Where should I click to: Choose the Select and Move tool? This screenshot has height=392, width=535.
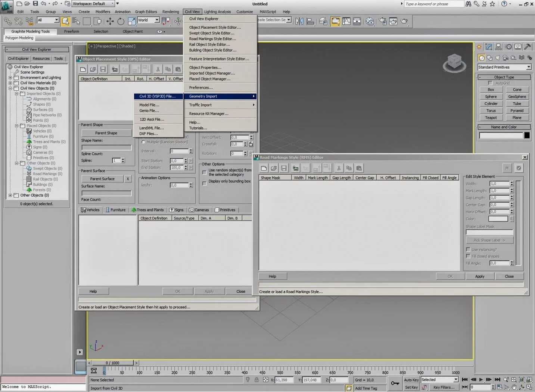point(110,21)
